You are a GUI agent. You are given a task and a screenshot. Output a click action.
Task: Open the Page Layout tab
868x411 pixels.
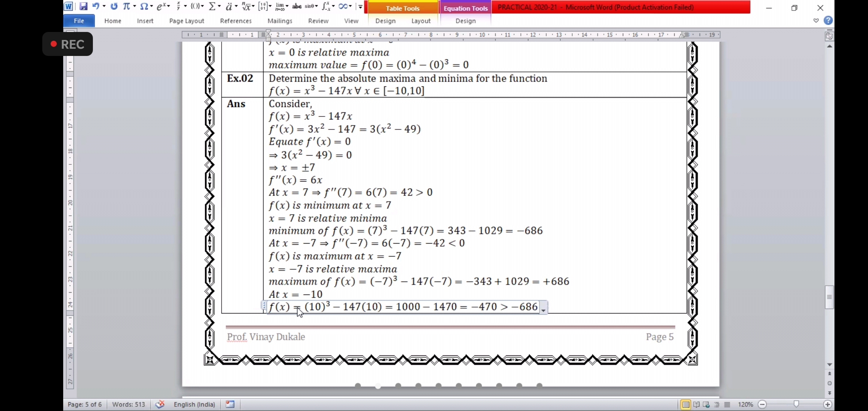(187, 21)
